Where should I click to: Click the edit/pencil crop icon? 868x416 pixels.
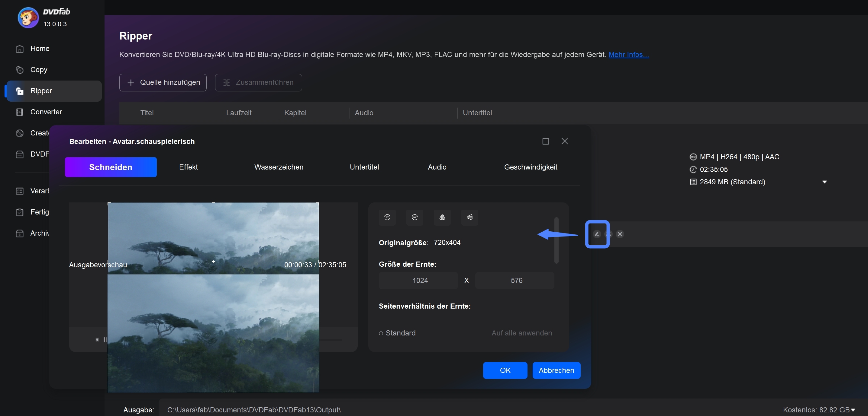point(597,234)
